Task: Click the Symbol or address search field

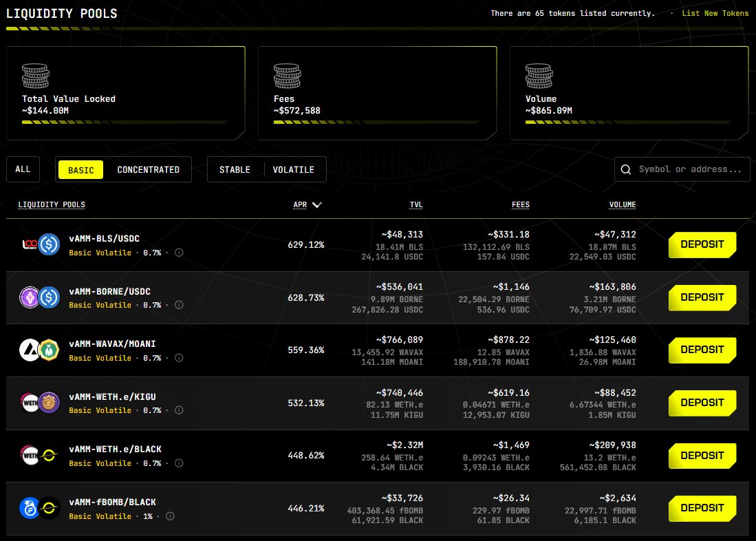Action: (x=682, y=169)
